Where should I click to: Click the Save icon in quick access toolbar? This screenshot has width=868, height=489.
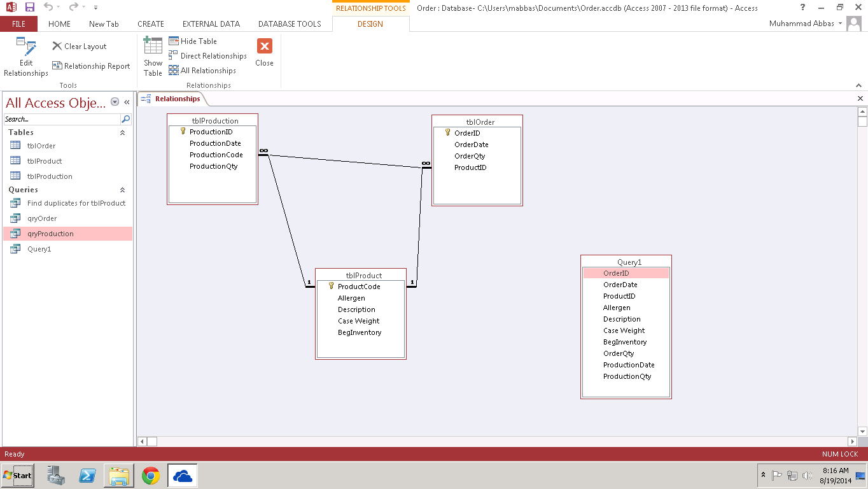click(30, 8)
